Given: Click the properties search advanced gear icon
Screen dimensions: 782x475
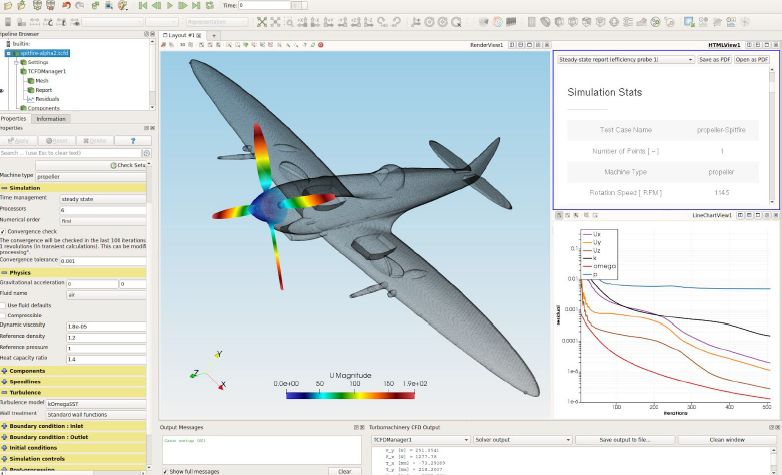Looking at the screenshot, I should 147,153.
